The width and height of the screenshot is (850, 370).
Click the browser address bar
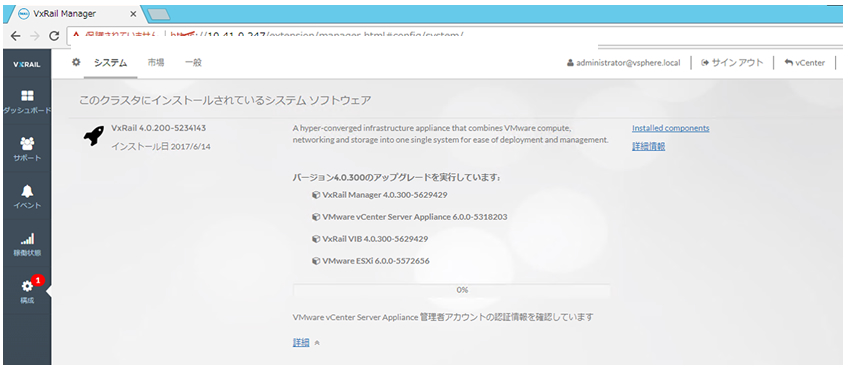tap(434, 36)
